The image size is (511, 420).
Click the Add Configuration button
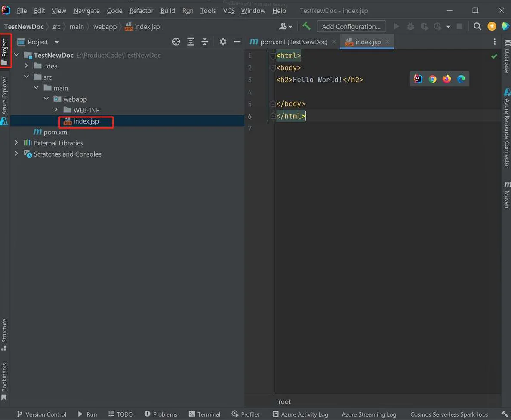tap(351, 26)
